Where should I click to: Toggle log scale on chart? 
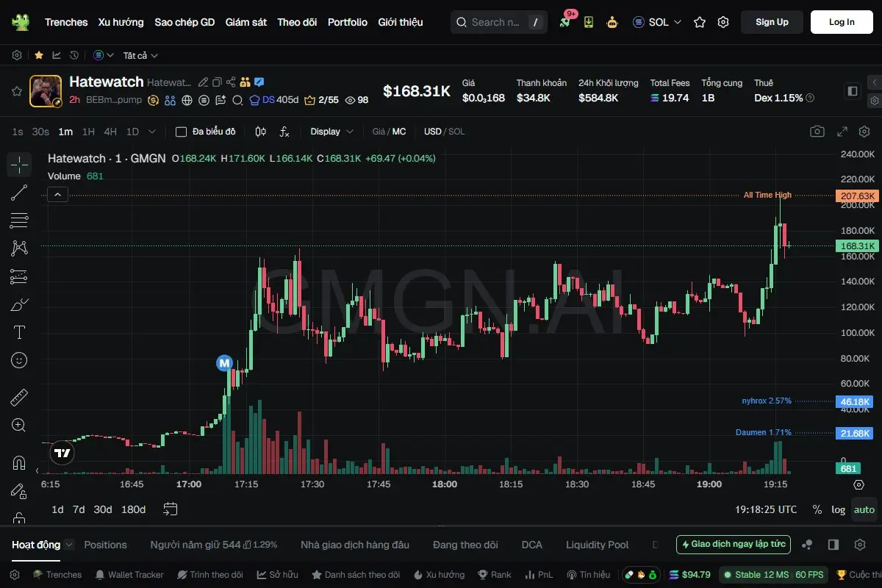[838, 509]
